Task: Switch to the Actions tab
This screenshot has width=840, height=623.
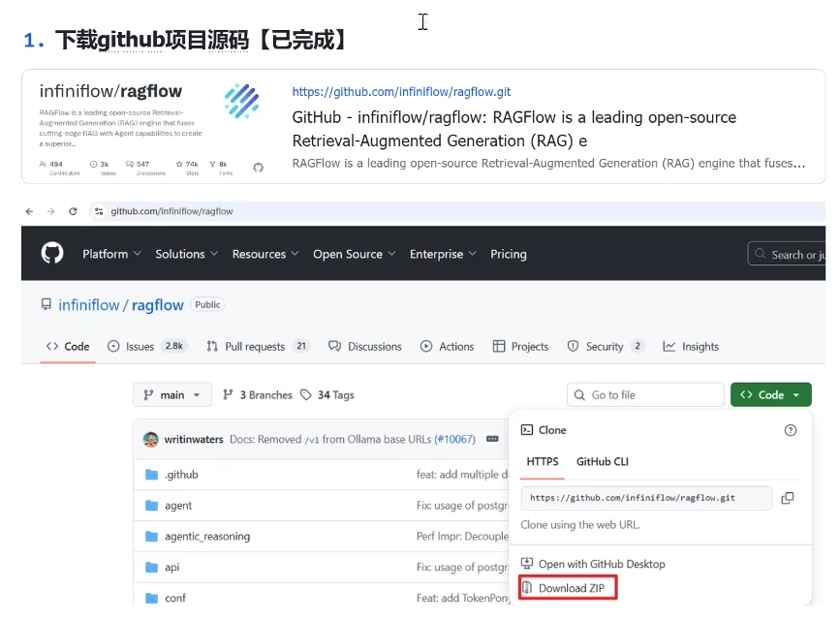Action: click(x=448, y=347)
